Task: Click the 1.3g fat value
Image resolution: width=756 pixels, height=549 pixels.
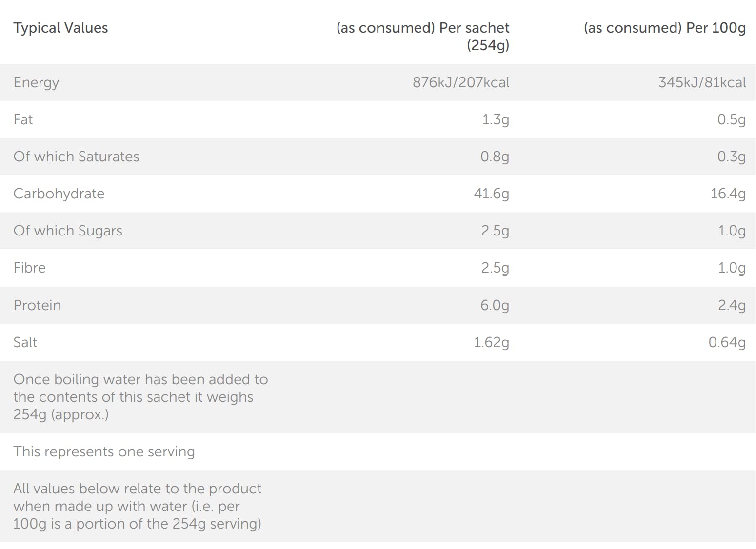Action: [x=496, y=119]
